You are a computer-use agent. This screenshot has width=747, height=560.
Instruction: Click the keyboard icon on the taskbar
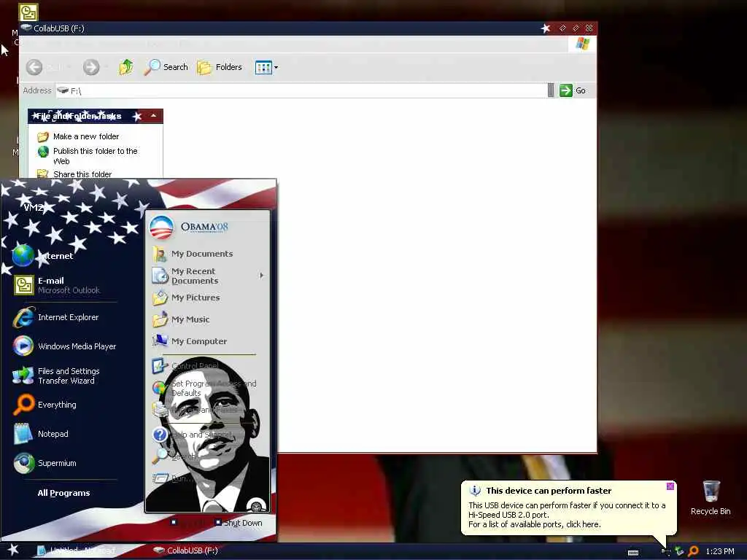[x=633, y=553]
